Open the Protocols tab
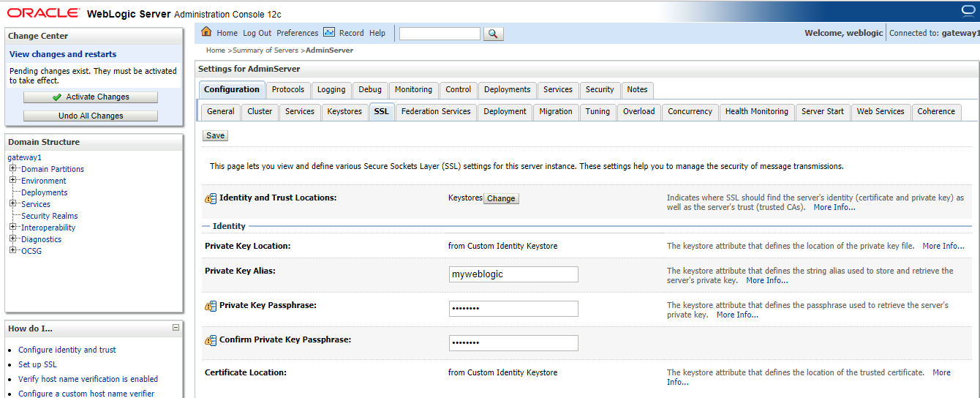 (x=287, y=89)
